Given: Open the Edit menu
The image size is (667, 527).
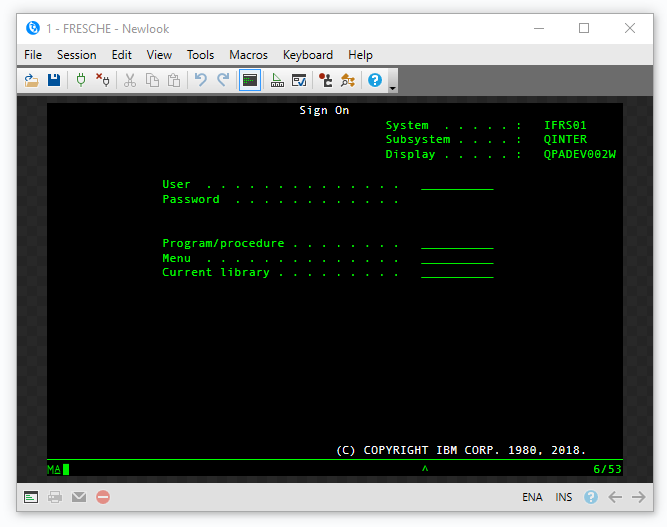Looking at the screenshot, I should point(122,55).
